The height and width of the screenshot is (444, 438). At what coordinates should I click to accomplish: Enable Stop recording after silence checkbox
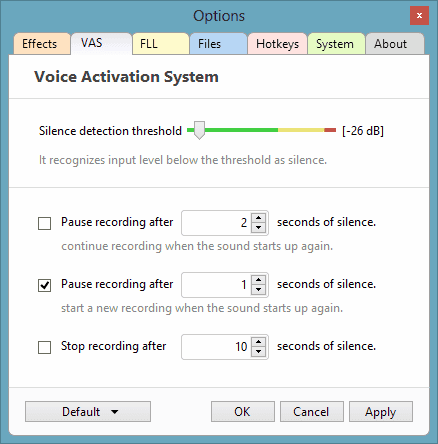44,347
